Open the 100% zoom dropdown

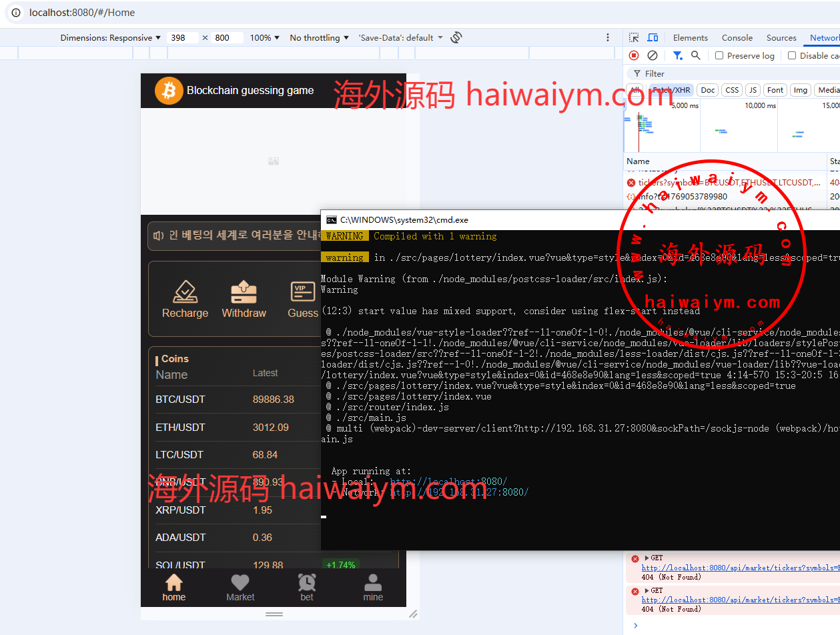pyautogui.click(x=265, y=37)
